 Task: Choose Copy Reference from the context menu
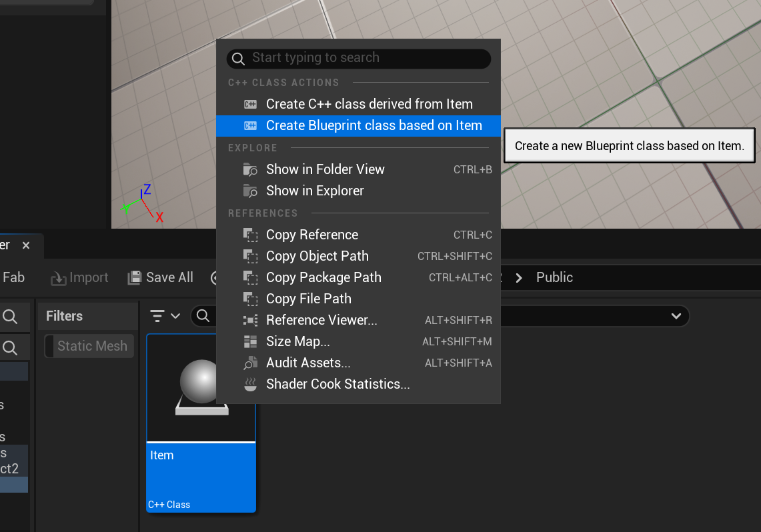tap(358, 235)
